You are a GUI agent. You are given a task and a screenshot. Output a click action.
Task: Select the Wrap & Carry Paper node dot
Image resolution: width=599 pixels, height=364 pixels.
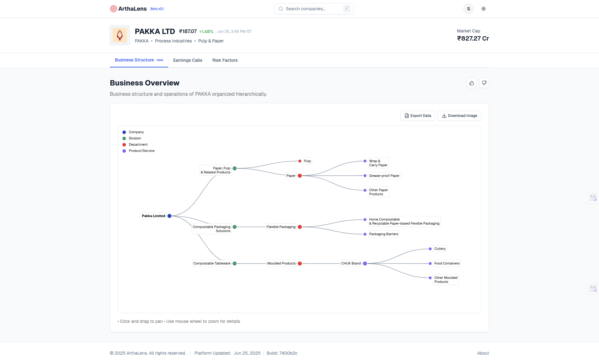pos(365,161)
